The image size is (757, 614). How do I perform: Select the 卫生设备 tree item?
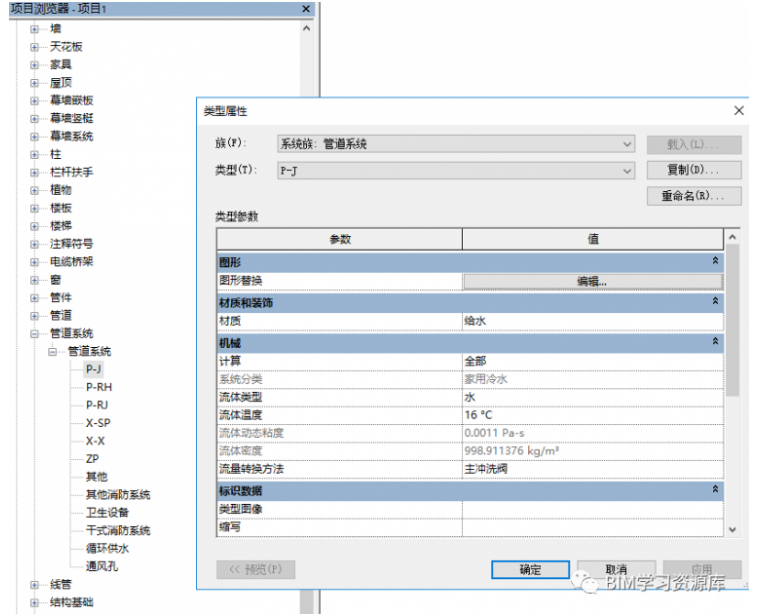[107, 513]
